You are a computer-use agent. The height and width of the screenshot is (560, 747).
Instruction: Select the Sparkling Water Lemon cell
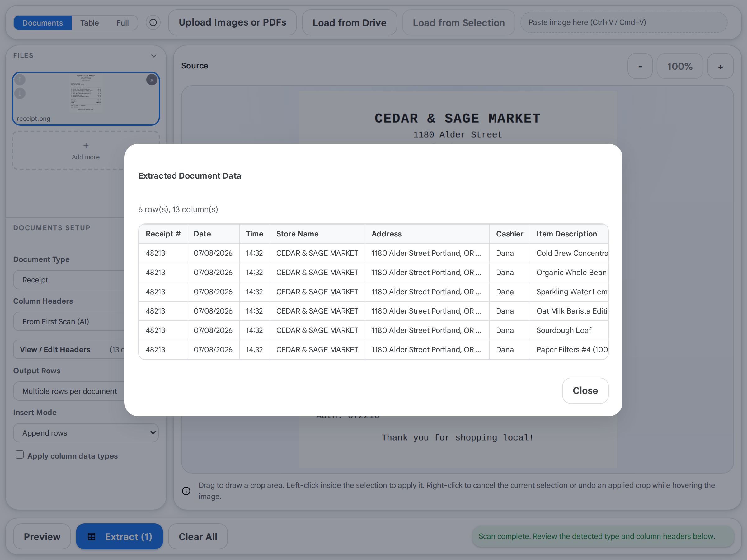[x=569, y=292]
